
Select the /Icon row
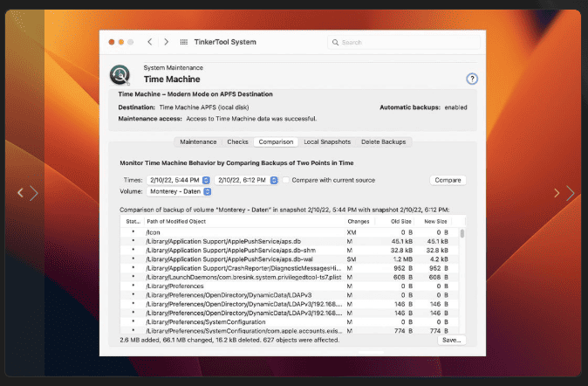pos(290,232)
